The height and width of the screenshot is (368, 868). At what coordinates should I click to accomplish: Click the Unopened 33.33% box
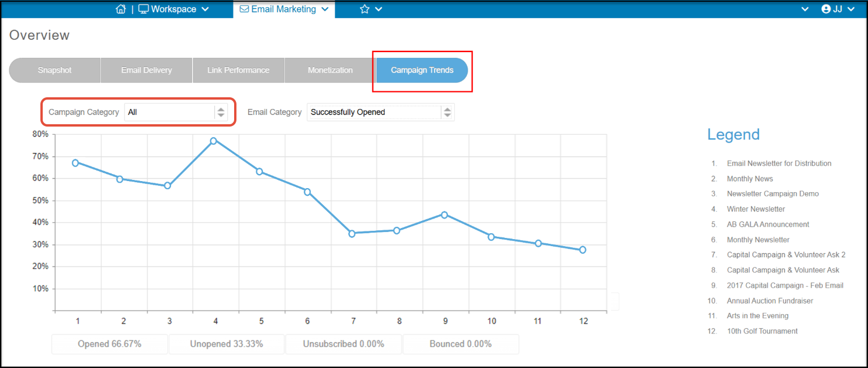tap(227, 344)
